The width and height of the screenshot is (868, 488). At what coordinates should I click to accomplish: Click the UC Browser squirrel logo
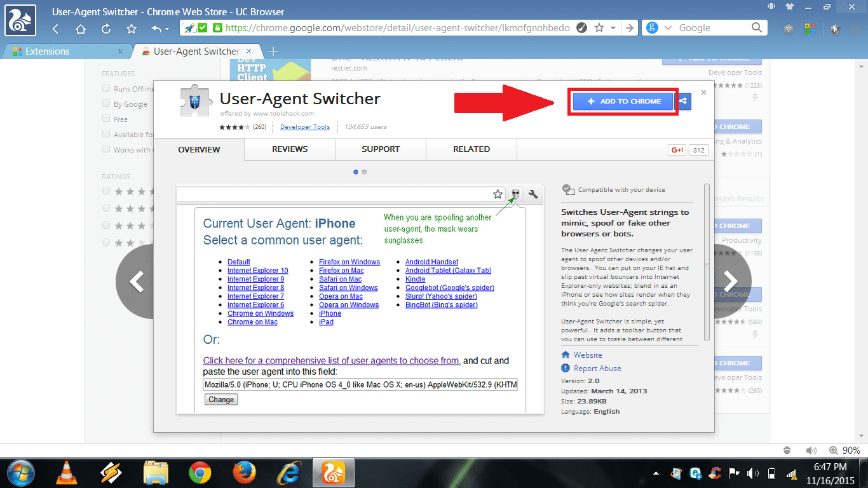point(21,22)
